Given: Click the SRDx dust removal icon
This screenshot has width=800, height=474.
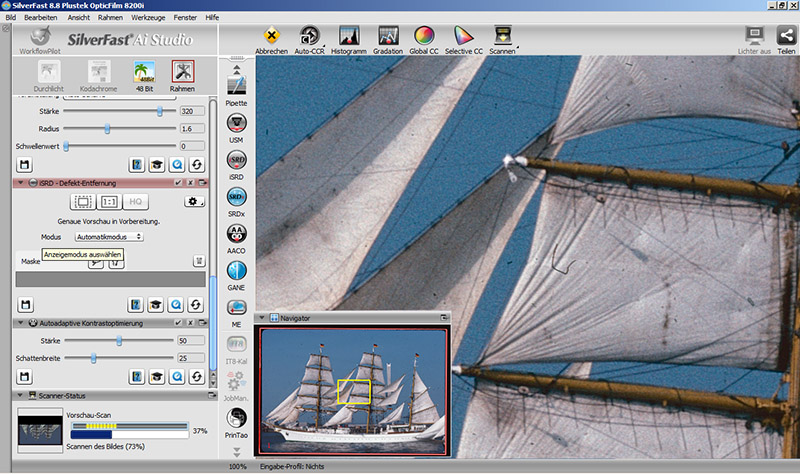Looking at the screenshot, I should click(236, 198).
